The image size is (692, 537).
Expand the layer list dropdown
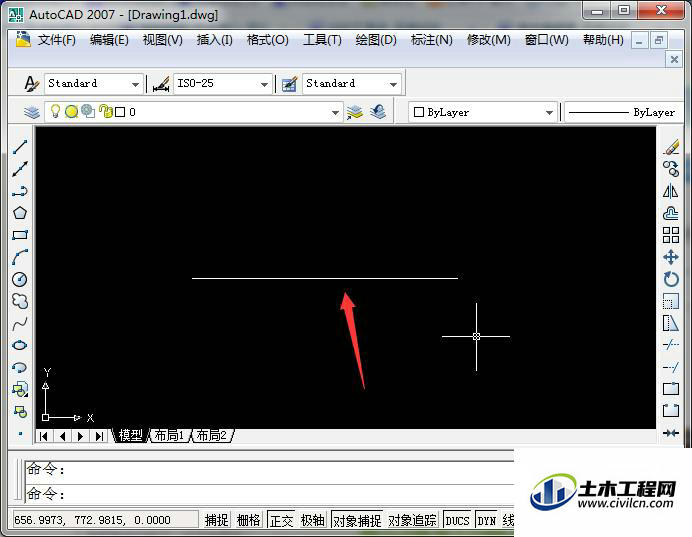click(335, 113)
